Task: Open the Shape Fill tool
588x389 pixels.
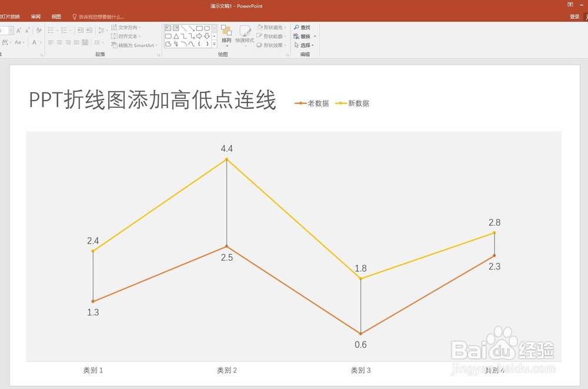Action: point(272,27)
